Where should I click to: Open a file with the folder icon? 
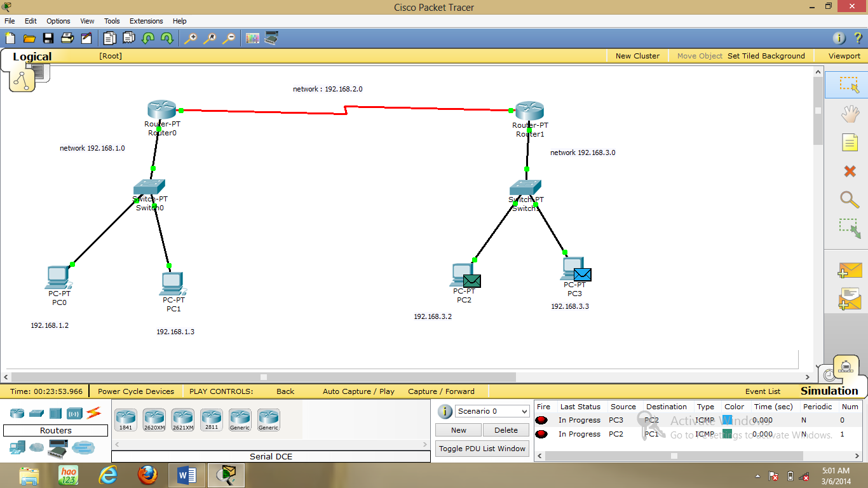pos(29,38)
